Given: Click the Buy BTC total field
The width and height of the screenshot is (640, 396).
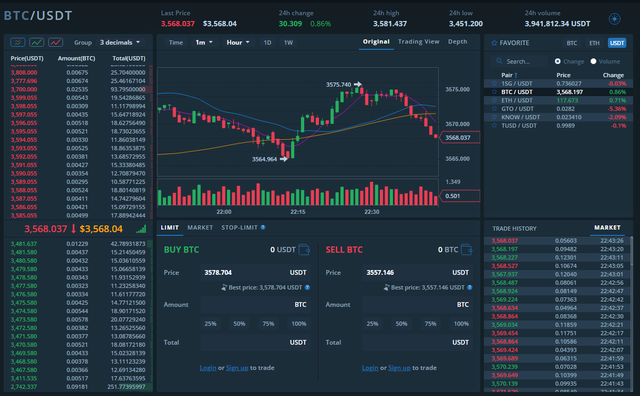Looking at the screenshot, I should [255, 342].
